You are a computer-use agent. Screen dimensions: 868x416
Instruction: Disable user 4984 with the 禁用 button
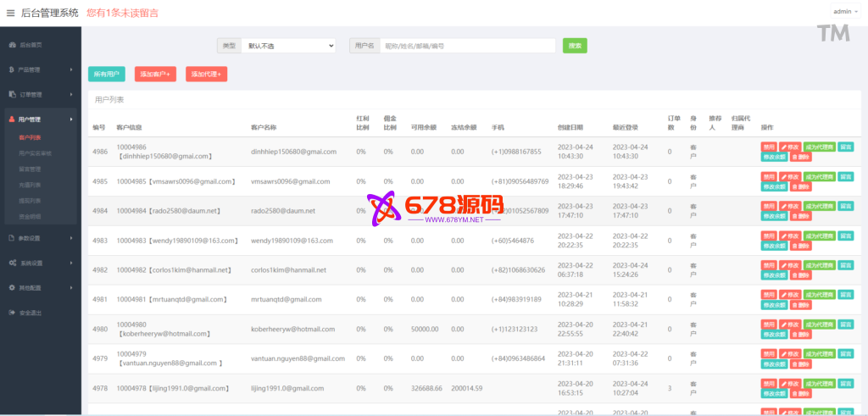768,206
